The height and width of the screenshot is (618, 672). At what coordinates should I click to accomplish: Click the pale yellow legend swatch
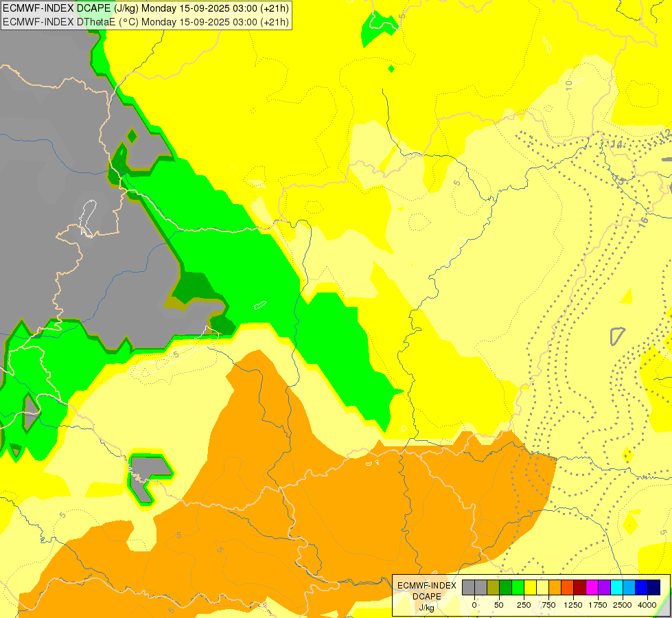click(542, 587)
